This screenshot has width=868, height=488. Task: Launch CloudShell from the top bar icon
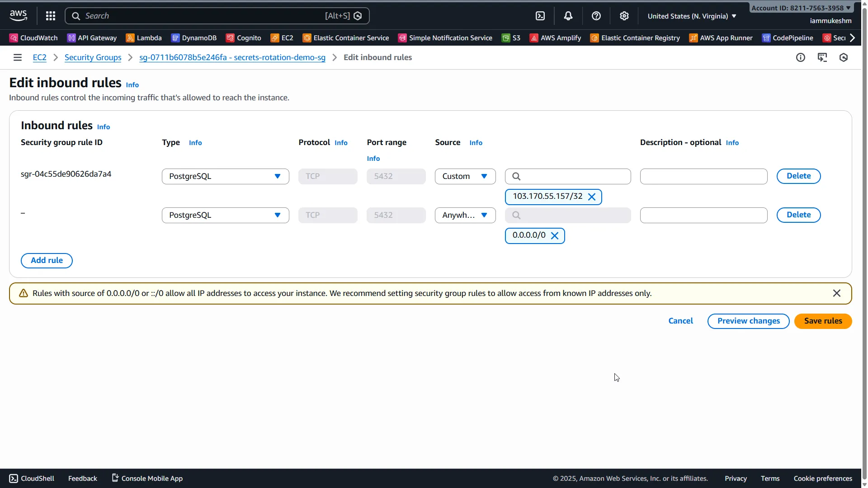click(541, 15)
